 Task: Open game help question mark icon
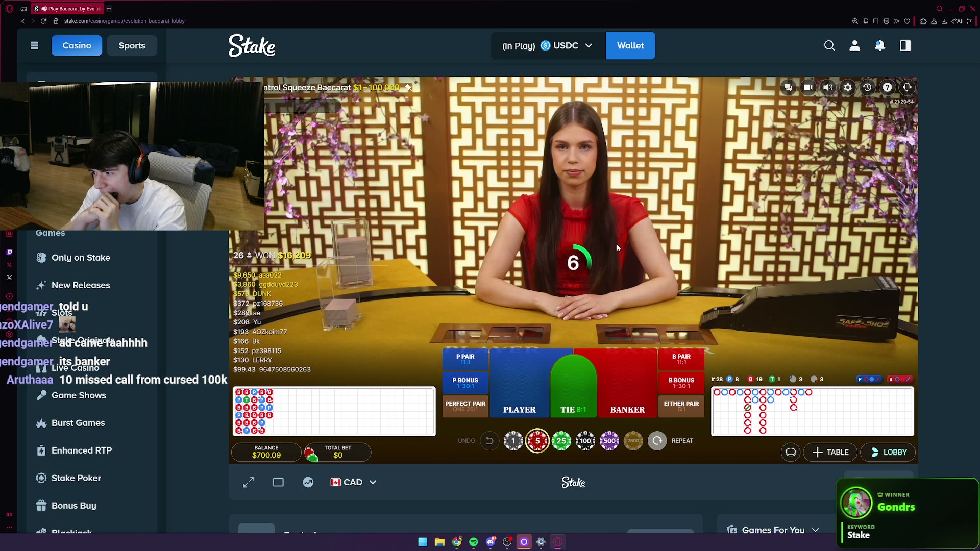pyautogui.click(x=888, y=87)
